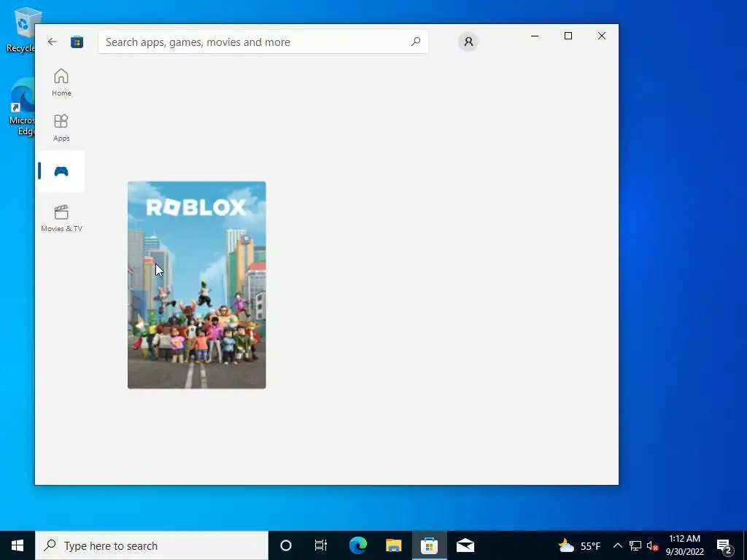This screenshot has height=560, width=747.
Task: Select the Microsoft Edge desktop shortcut
Action: pyautogui.click(x=21, y=108)
